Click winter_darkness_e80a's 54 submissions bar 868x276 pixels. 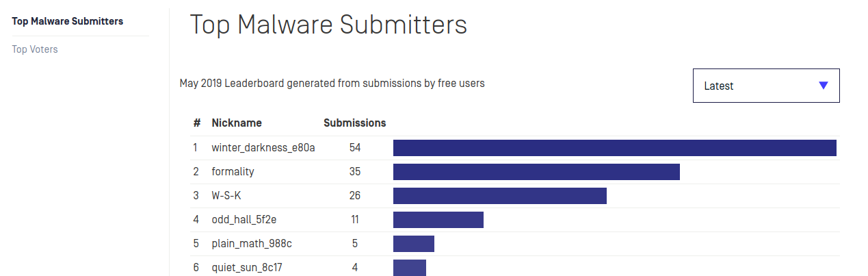click(614, 148)
